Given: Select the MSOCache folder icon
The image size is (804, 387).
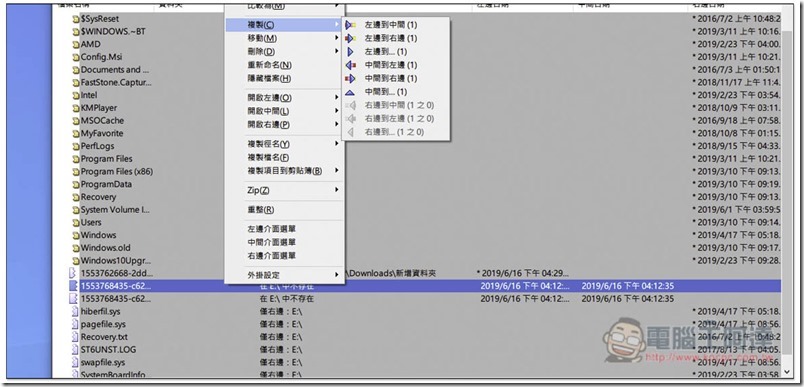Looking at the screenshot, I should [76, 121].
